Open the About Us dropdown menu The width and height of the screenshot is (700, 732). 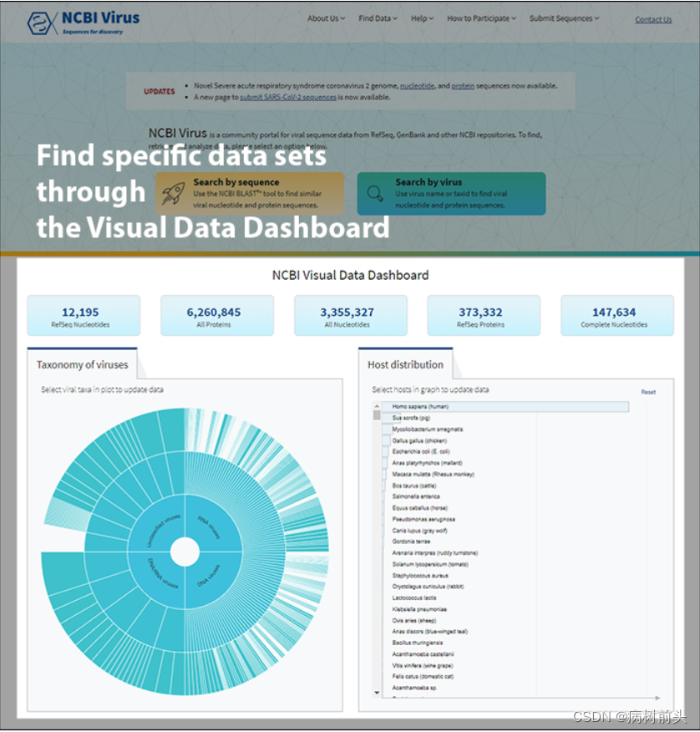[327, 18]
